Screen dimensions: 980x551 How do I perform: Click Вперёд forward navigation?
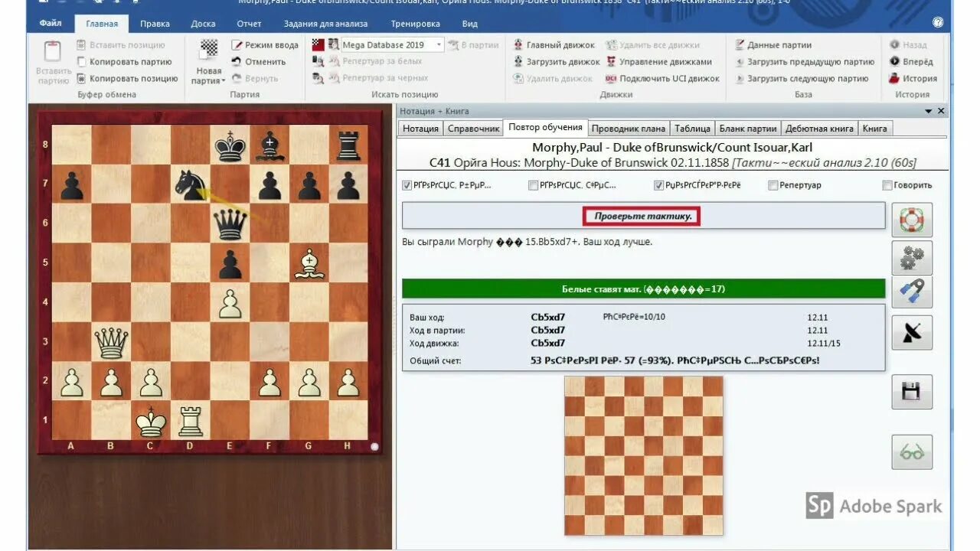pyautogui.click(x=911, y=62)
